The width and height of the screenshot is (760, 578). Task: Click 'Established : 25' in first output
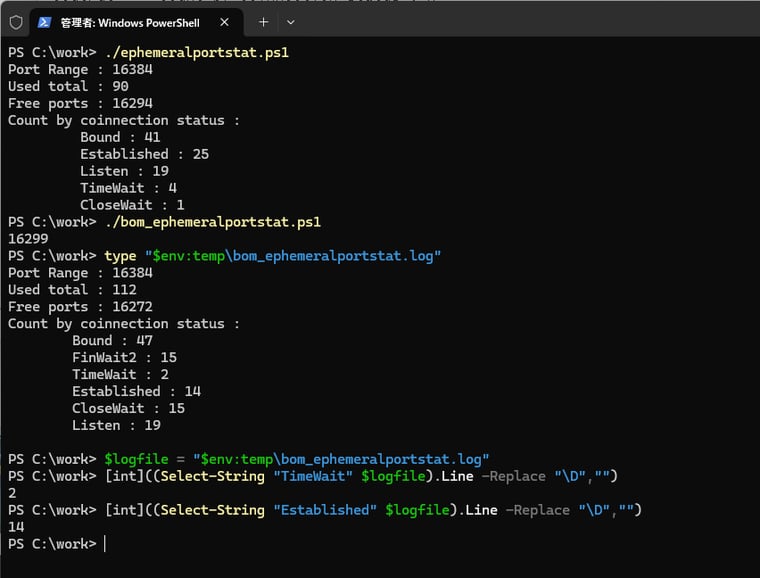[144, 154]
